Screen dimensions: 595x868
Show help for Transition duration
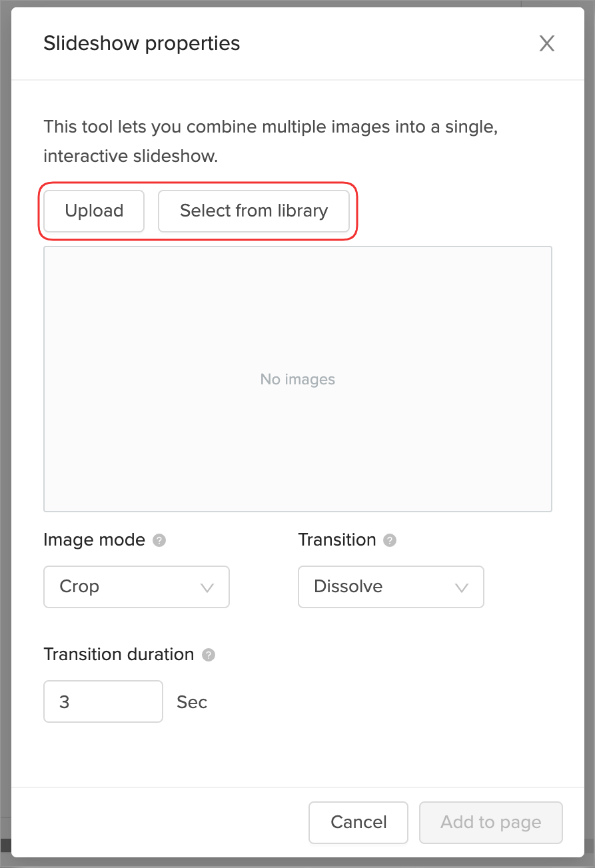pyautogui.click(x=209, y=655)
